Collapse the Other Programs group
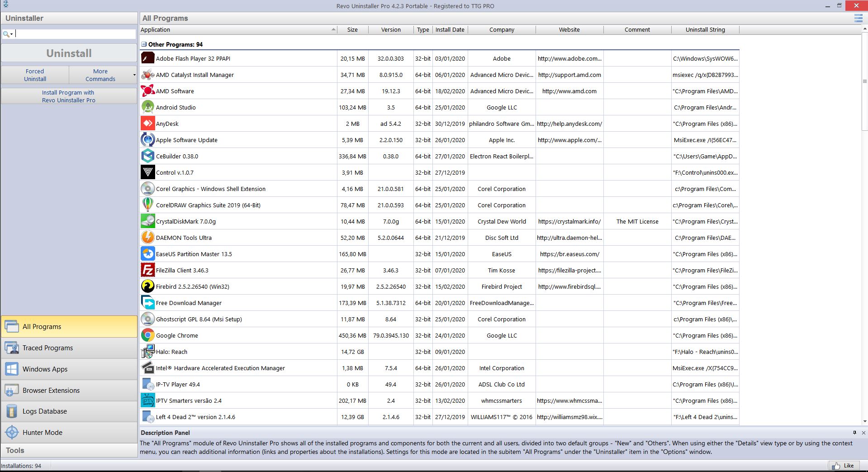 144,44
